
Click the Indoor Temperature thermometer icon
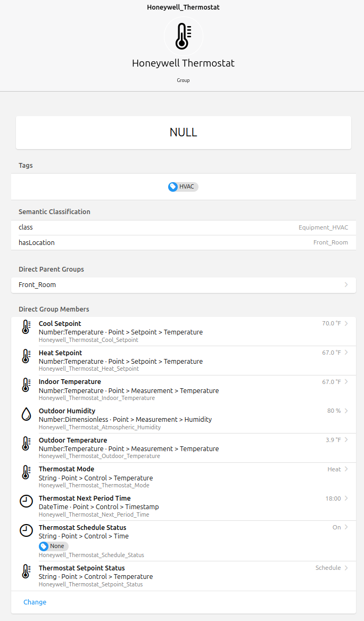(26, 386)
